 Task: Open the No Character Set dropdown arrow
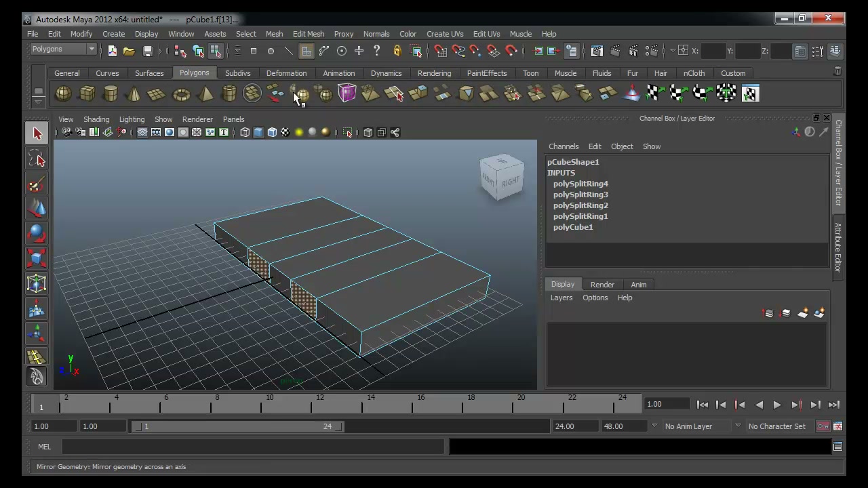(738, 426)
